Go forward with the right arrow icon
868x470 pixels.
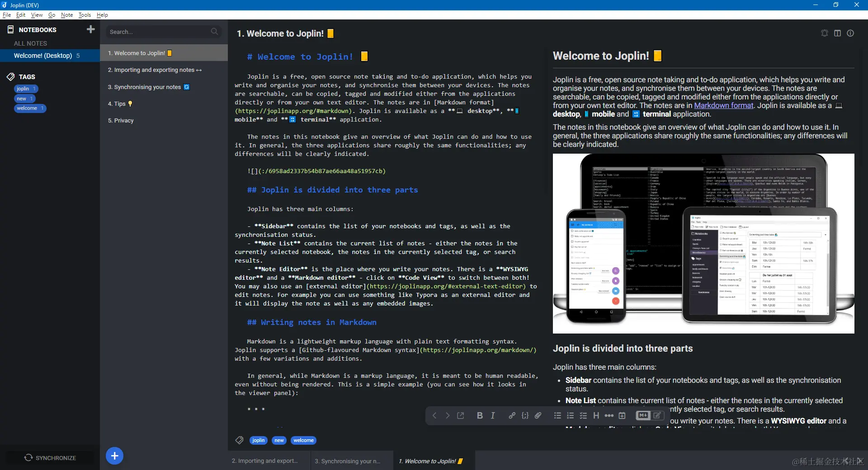448,415
